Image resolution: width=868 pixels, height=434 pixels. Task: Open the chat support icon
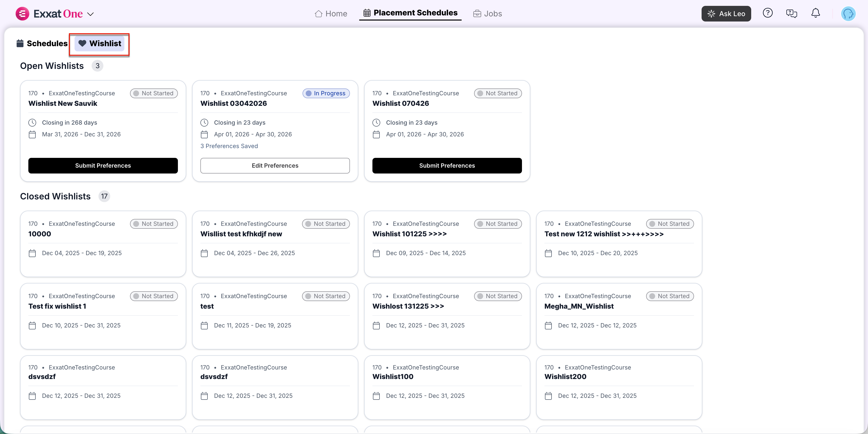coord(791,13)
